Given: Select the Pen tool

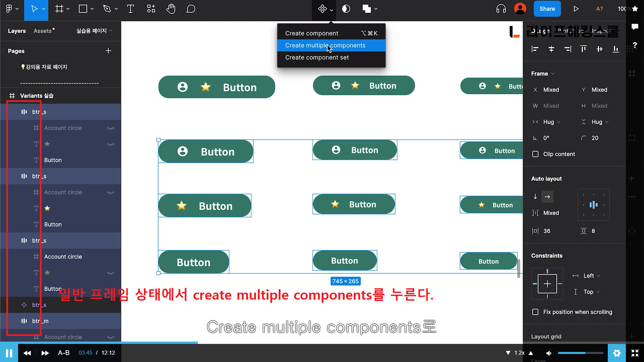Looking at the screenshot, I should tap(107, 9).
